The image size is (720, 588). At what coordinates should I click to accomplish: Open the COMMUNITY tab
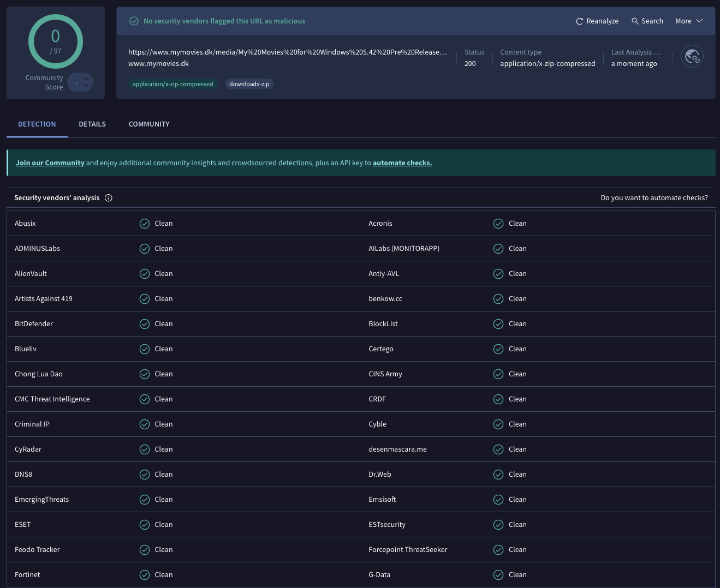point(149,124)
